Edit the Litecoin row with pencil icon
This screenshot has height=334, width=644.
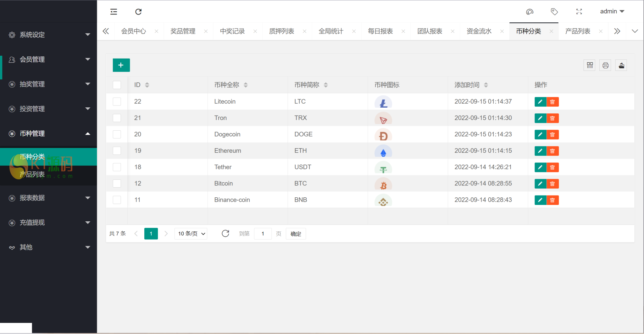click(540, 102)
